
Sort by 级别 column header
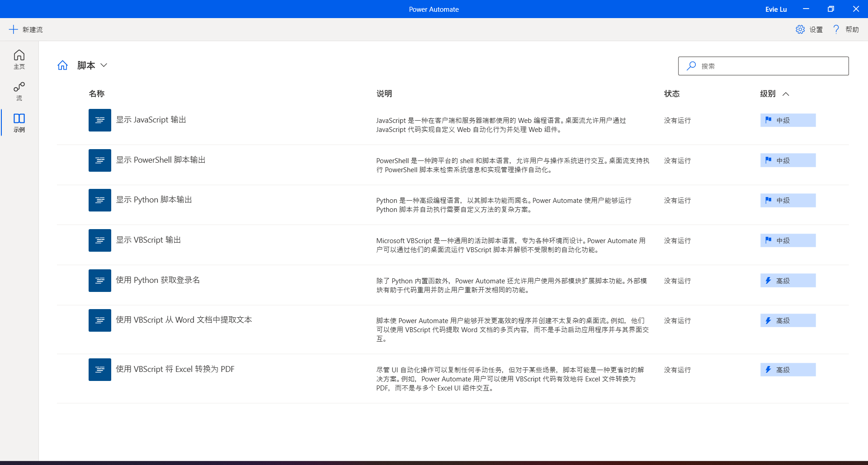[768, 94]
